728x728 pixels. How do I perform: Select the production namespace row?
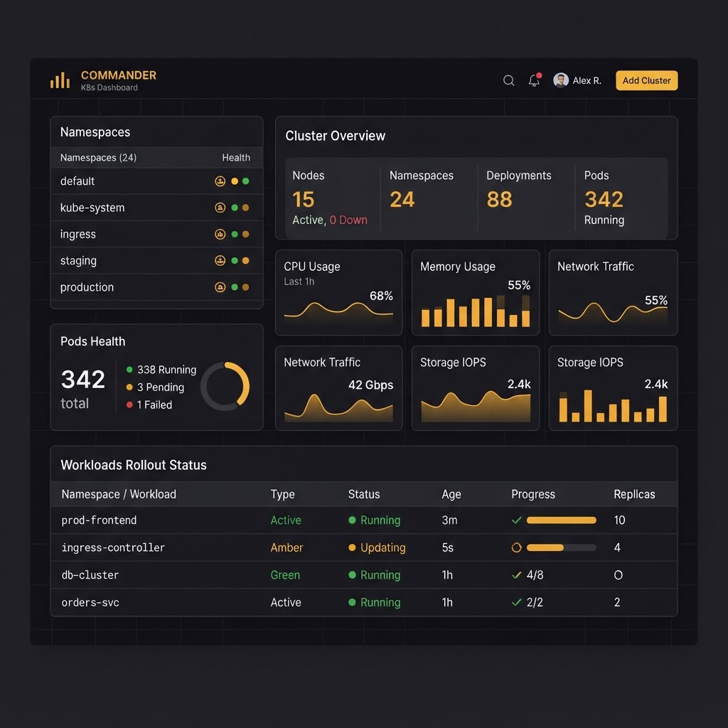[x=156, y=287]
